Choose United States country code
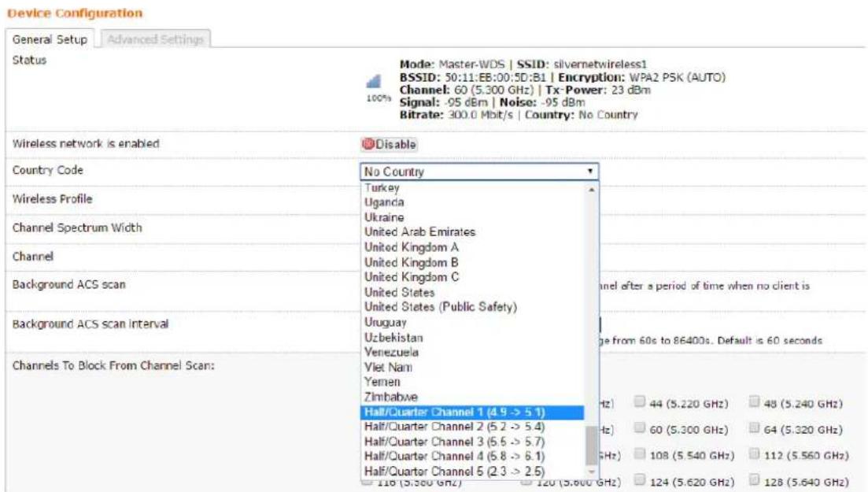Viewport: 868px width, 492px height. [399, 292]
